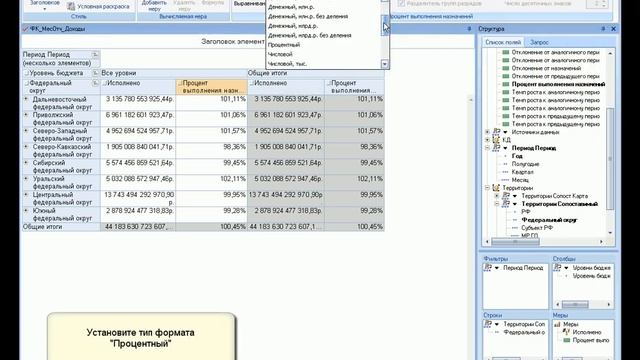Open 'Условная раскраска' conditional coloring

point(98,7)
